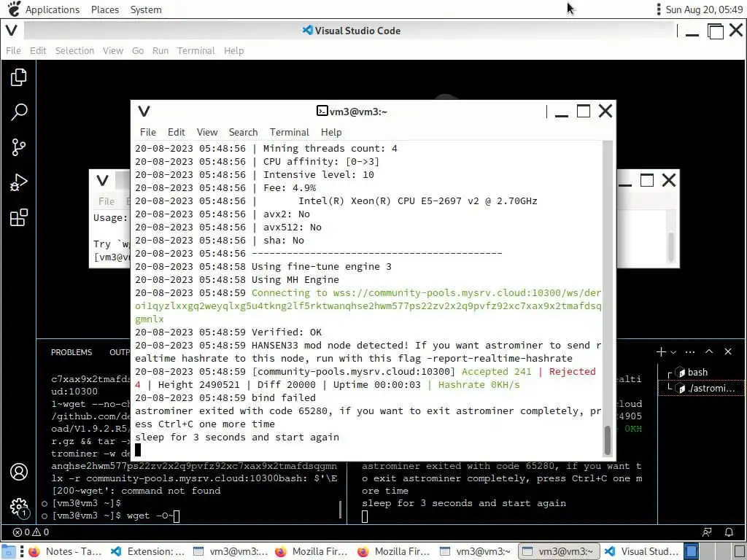The height and width of the screenshot is (560, 747).
Task: Switch to Notes Firefox window in taskbar
Action: [x=65, y=551]
